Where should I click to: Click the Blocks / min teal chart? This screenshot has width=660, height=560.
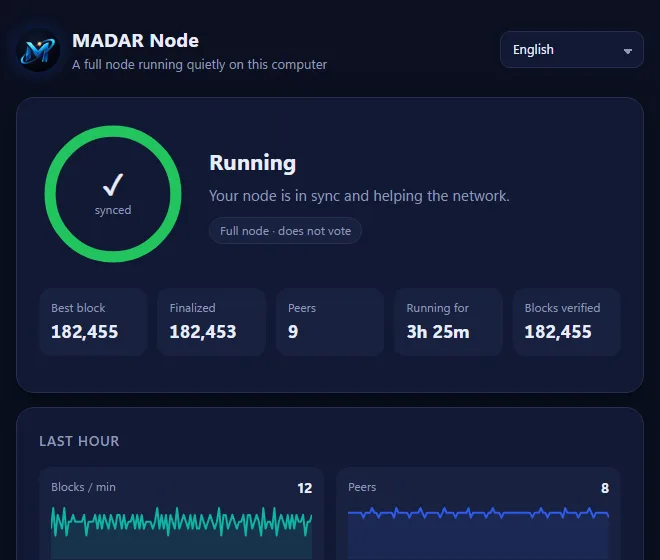(181, 533)
